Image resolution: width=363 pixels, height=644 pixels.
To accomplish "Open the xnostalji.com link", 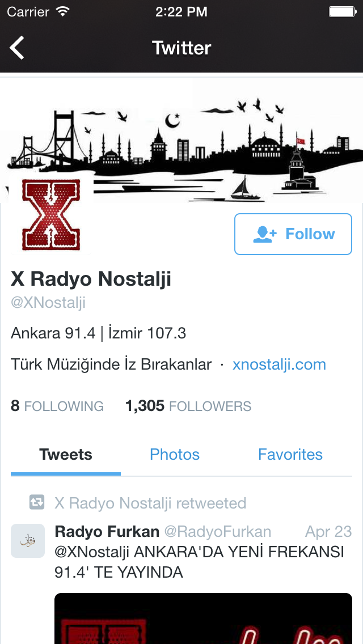I will 279,365.
